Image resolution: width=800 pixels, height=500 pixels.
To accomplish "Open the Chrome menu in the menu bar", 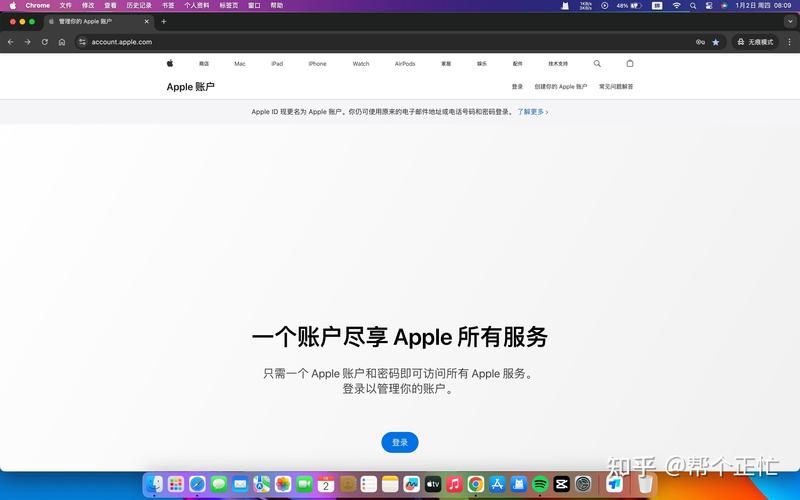I will [38, 6].
